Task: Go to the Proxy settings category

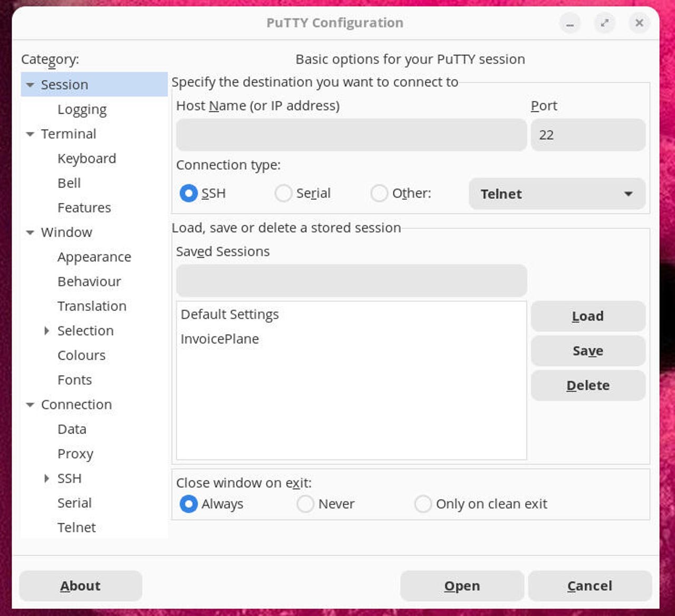Action: [75, 454]
